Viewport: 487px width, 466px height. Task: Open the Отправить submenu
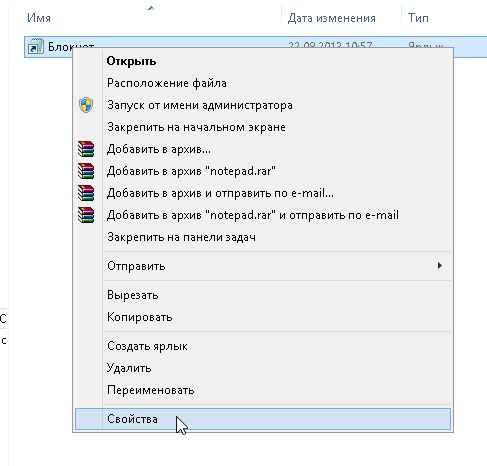click(x=263, y=266)
